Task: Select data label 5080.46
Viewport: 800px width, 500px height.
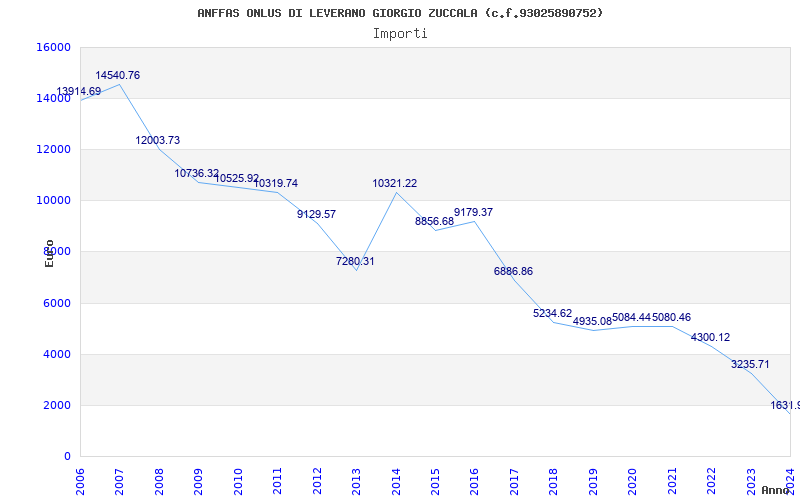Action: tap(671, 317)
